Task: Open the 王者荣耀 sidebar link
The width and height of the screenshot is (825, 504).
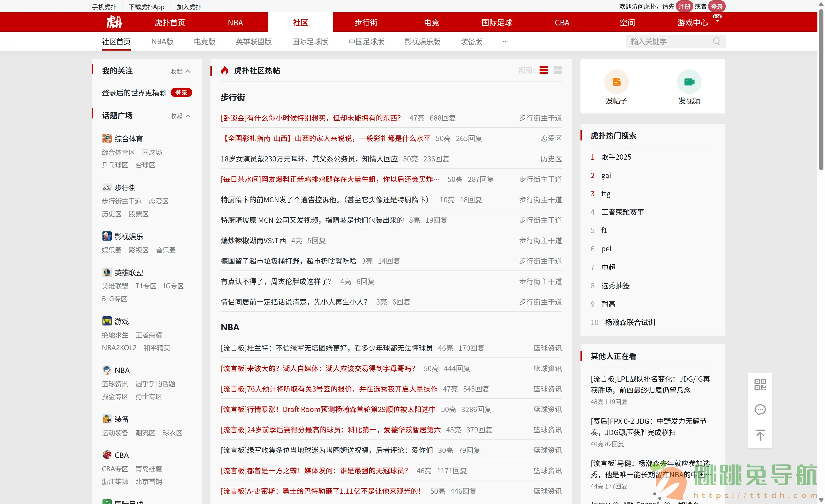Action: pyautogui.click(x=149, y=335)
